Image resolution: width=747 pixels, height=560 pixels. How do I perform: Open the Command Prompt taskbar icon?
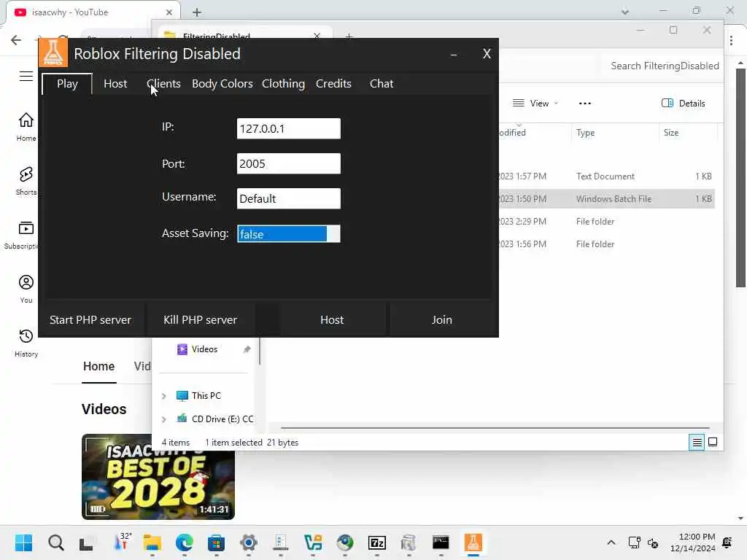tap(441, 542)
